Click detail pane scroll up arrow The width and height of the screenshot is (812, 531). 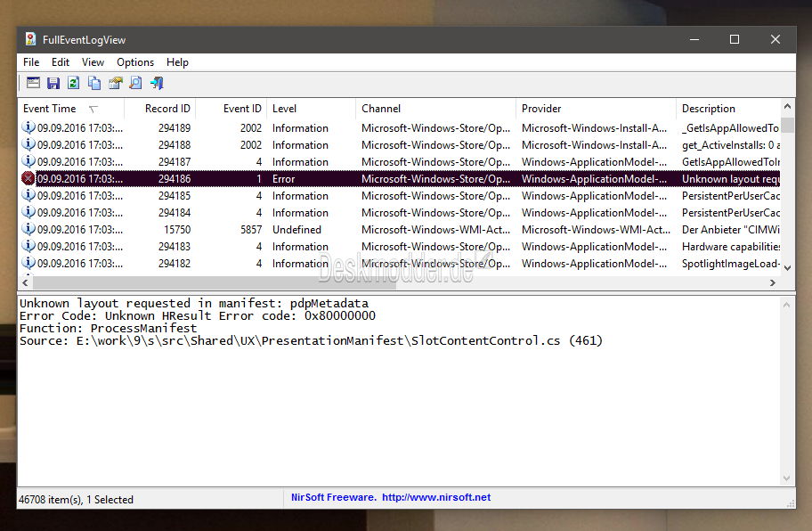[x=787, y=305]
